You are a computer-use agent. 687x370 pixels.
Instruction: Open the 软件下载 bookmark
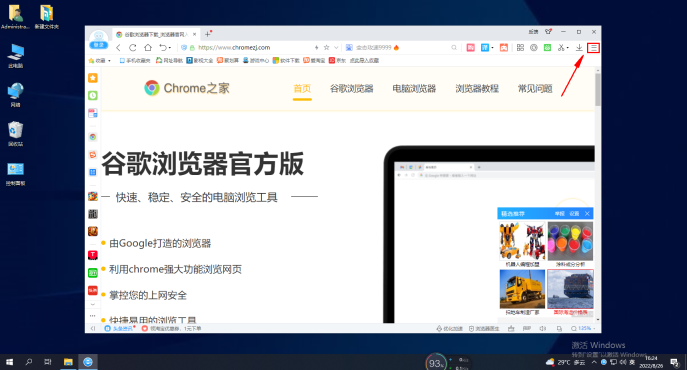[286, 60]
